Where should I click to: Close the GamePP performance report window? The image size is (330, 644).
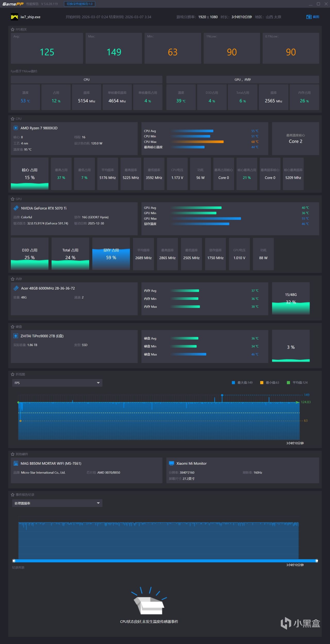(x=326, y=4)
